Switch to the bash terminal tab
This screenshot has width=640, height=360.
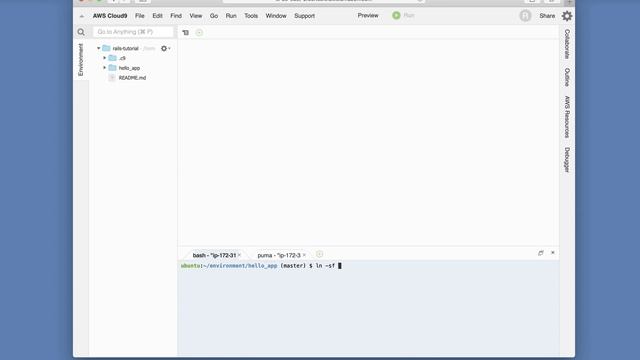coord(214,255)
